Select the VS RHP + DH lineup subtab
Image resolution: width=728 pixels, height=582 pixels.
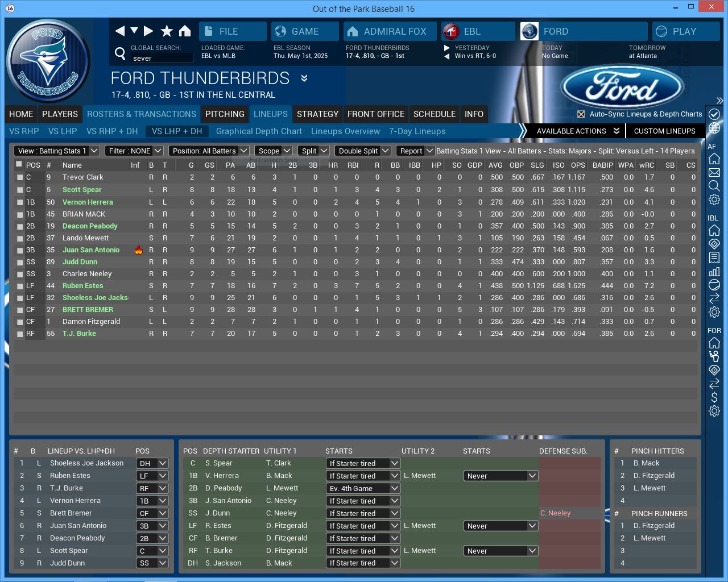112,131
